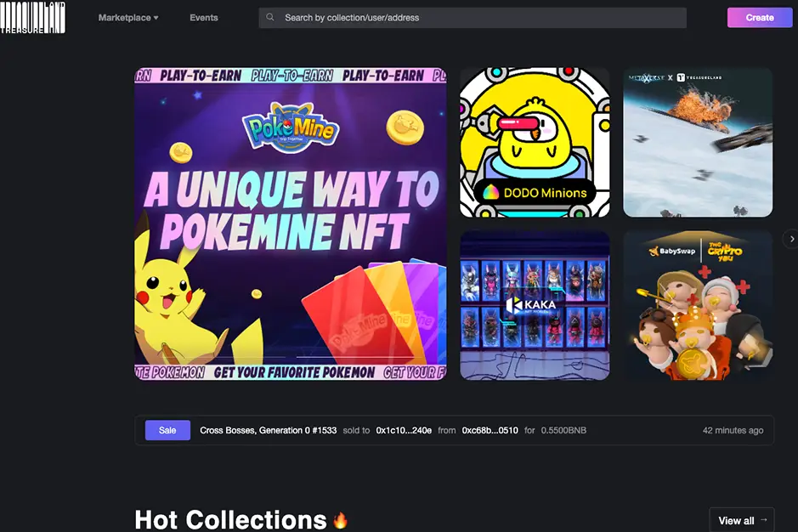Open buyer address 0x1c10...240e
798x532 pixels.
pyautogui.click(x=404, y=430)
